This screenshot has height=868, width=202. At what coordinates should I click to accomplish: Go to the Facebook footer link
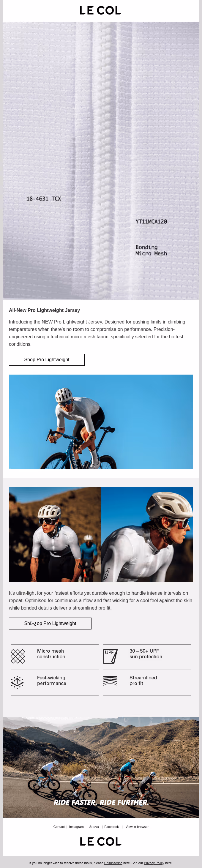pyautogui.click(x=111, y=826)
